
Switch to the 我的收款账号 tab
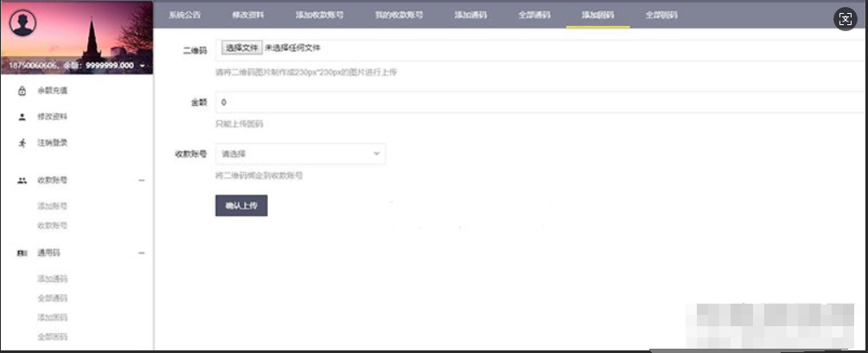click(x=399, y=15)
